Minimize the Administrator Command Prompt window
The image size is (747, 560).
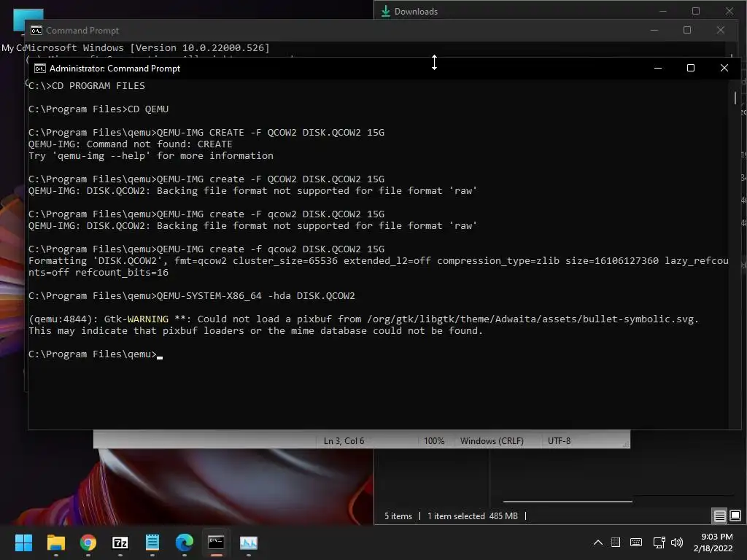click(x=658, y=68)
